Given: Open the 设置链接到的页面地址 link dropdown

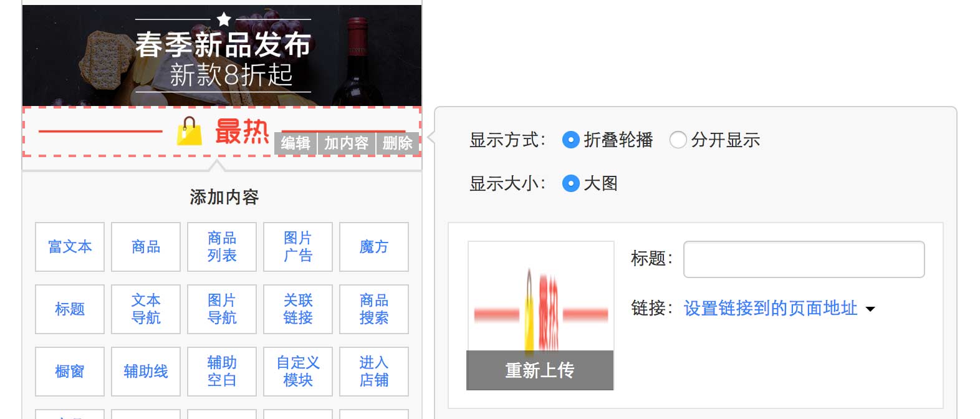Looking at the screenshot, I should pos(779,309).
